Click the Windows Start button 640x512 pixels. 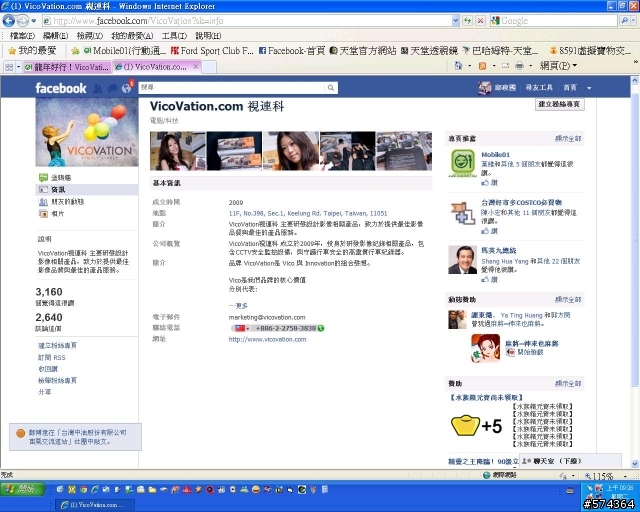tap(22, 489)
